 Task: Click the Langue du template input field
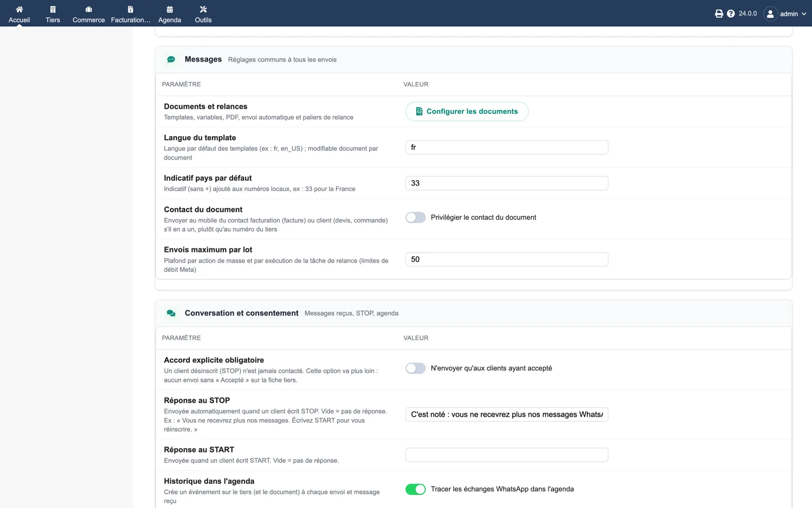(506, 147)
